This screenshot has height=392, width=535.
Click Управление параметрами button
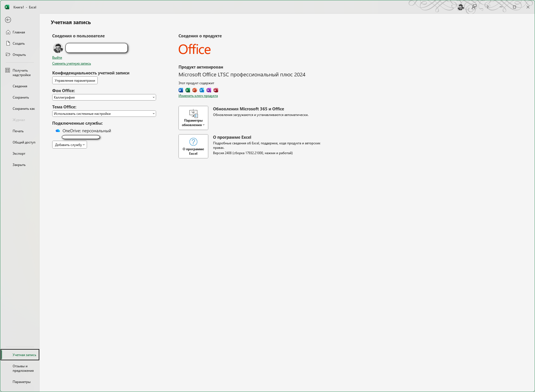tap(75, 81)
